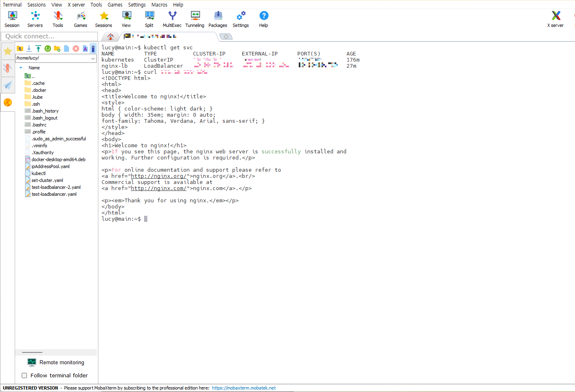Toggle the Name column sort arrow

click(x=21, y=68)
